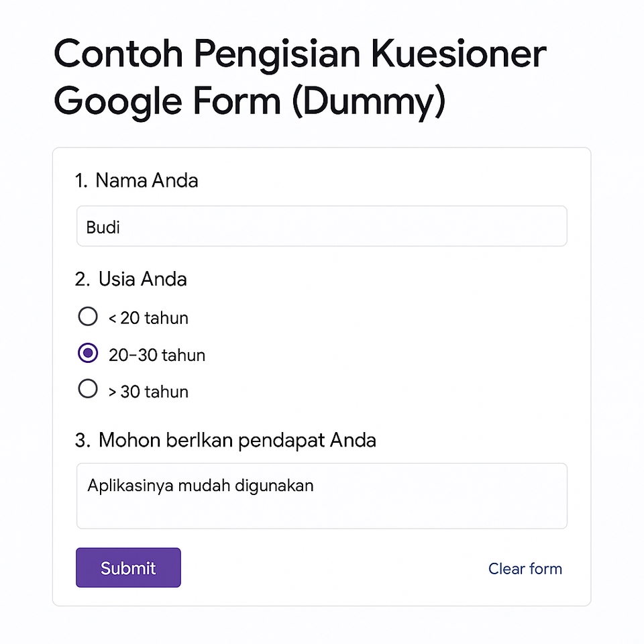Click the word "Budi" in the name field
Viewport: 644px width, 644px height.
point(103,227)
